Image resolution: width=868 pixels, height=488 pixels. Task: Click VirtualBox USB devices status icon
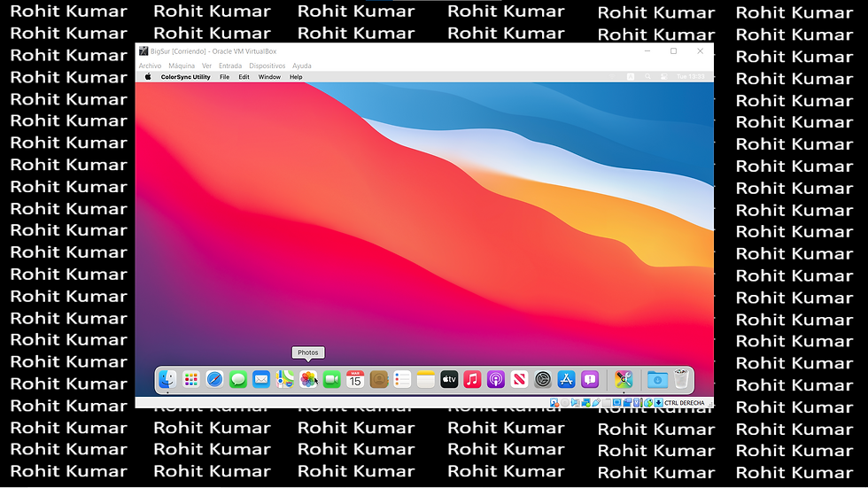click(x=596, y=403)
